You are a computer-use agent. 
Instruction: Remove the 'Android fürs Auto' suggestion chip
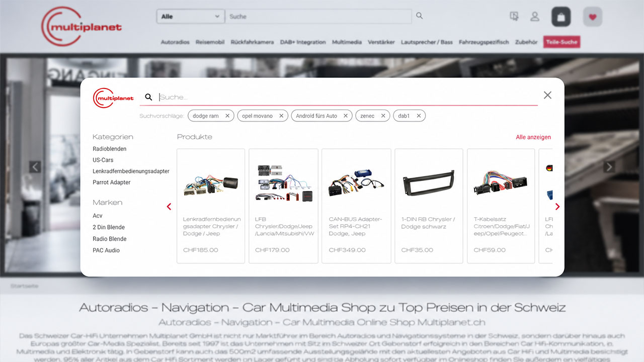346,116
